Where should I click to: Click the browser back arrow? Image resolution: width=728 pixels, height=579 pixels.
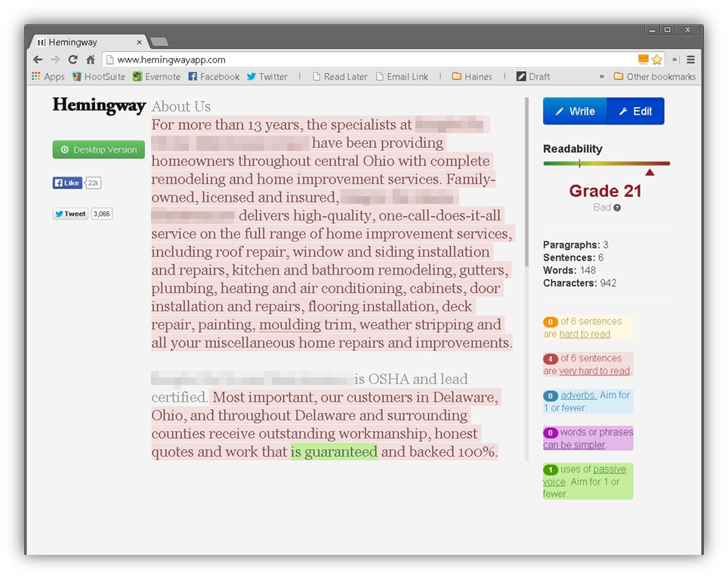(38, 60)
